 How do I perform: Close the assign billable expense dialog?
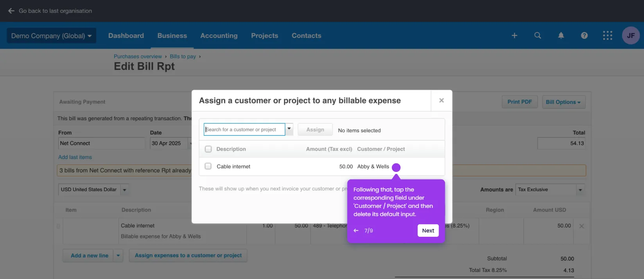(441, 100)
